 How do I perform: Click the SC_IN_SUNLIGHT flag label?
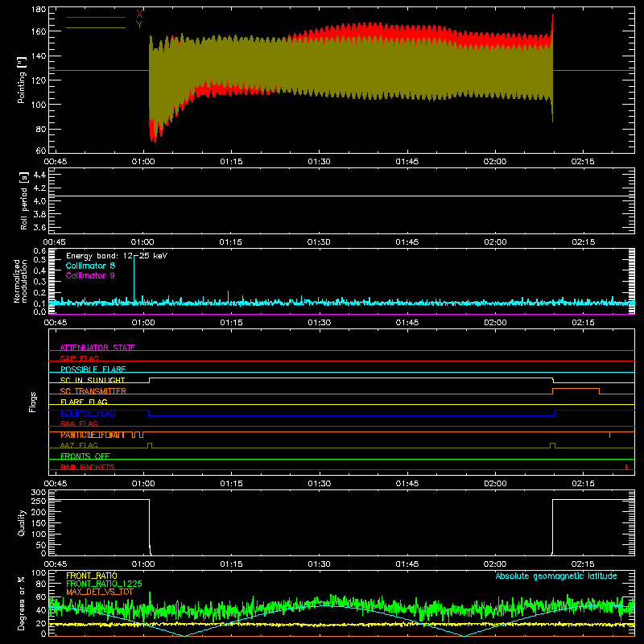click(x=93, y=380)
